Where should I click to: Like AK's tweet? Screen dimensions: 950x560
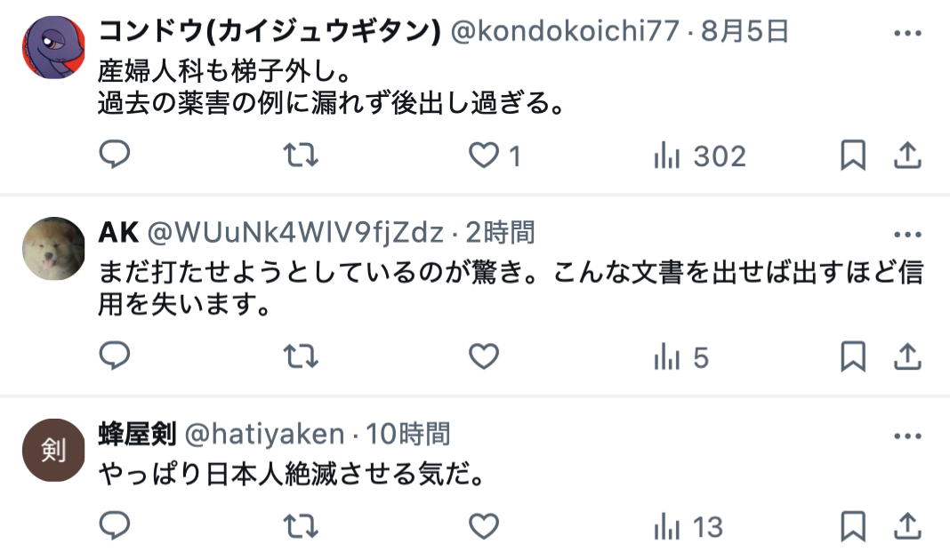(x=484, y=356)
